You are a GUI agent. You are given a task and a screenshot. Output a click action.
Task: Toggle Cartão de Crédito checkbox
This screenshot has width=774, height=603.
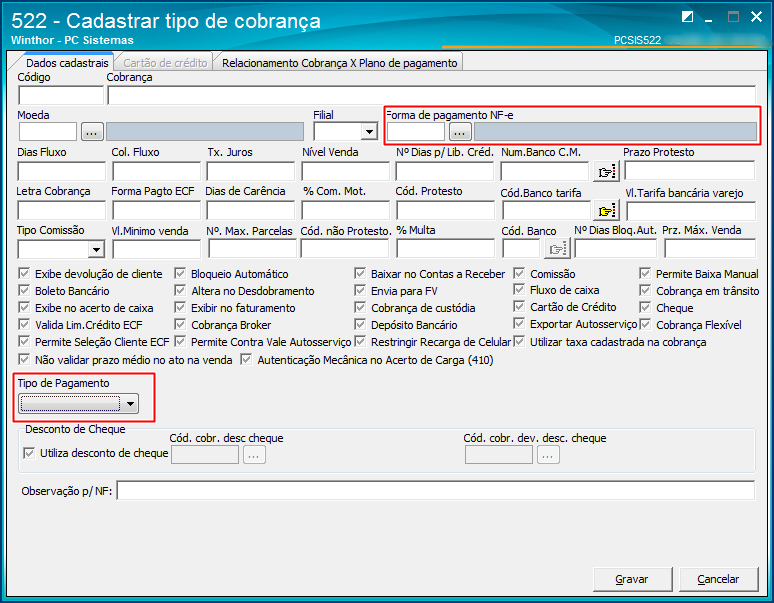[x=519, y=306]
